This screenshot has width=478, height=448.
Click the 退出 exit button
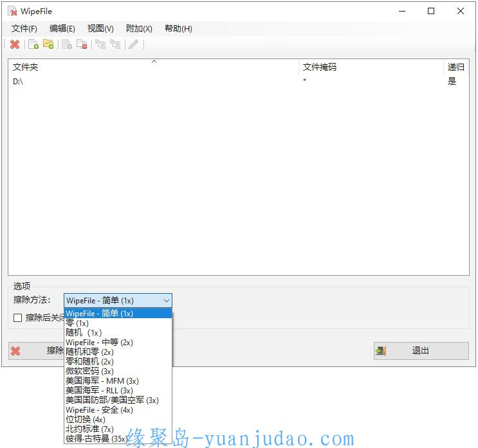point(421,351)
